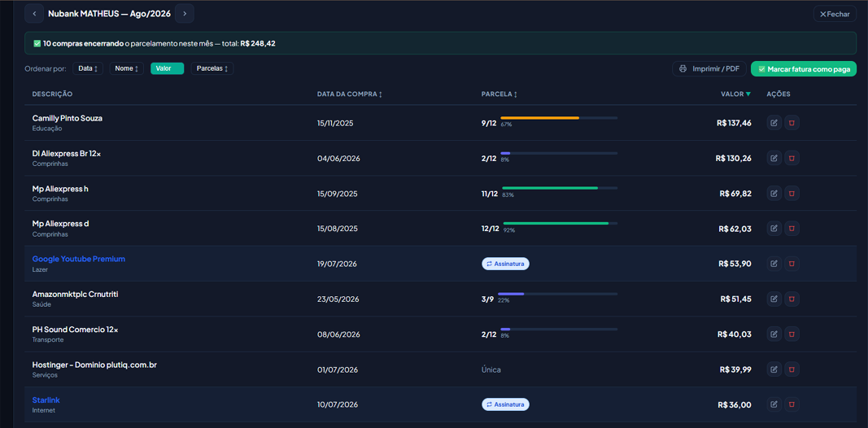Delete the Camilly Pinto Souza purchase
Screen dimensions: 868x428
coord(792,123)
